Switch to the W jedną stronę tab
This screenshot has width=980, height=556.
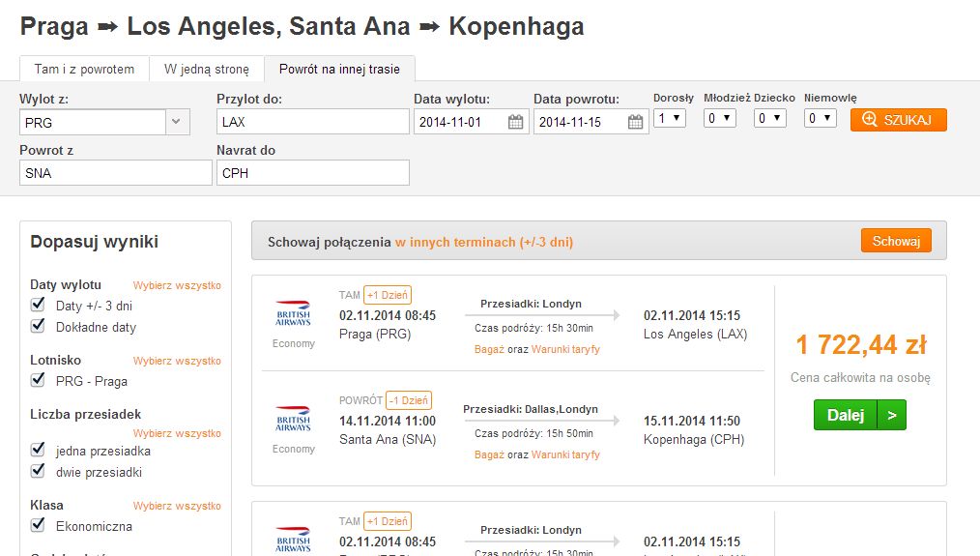(x=207, y=69)
